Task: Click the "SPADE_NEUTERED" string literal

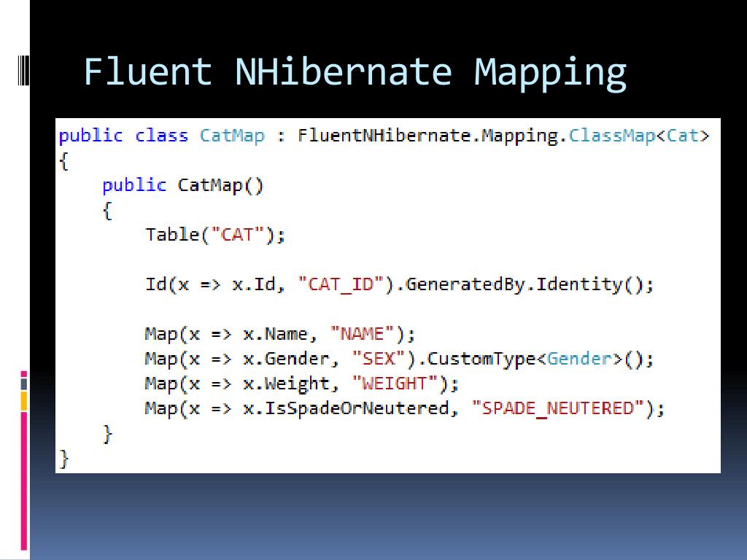Action: click(x=557, y=408)
